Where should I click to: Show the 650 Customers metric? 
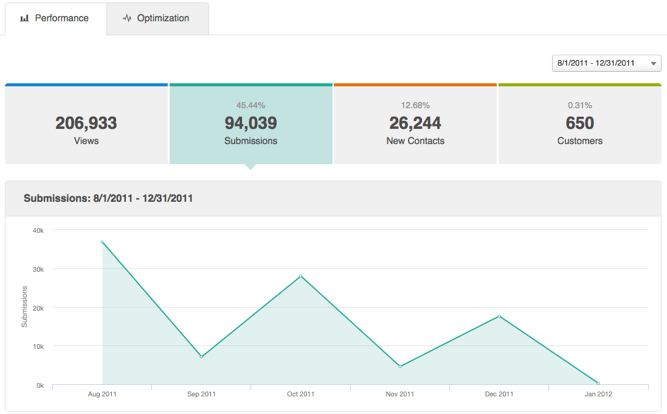(x=579, y=125)
